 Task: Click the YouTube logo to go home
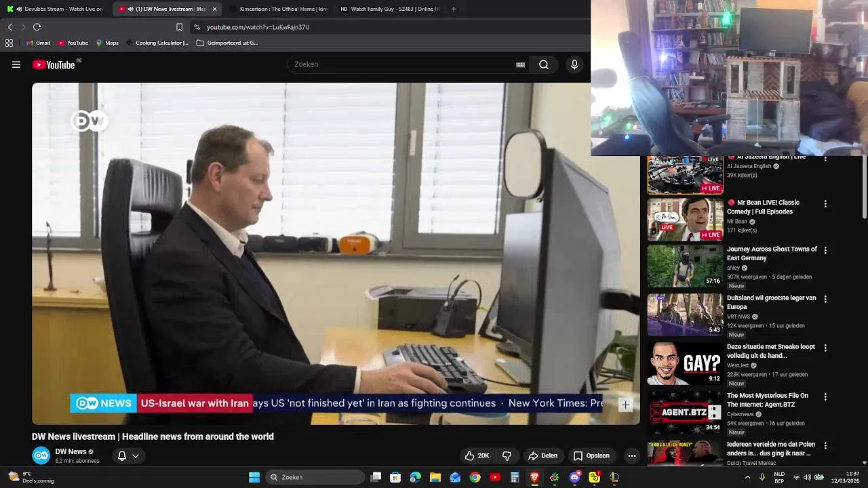[54, 64]
